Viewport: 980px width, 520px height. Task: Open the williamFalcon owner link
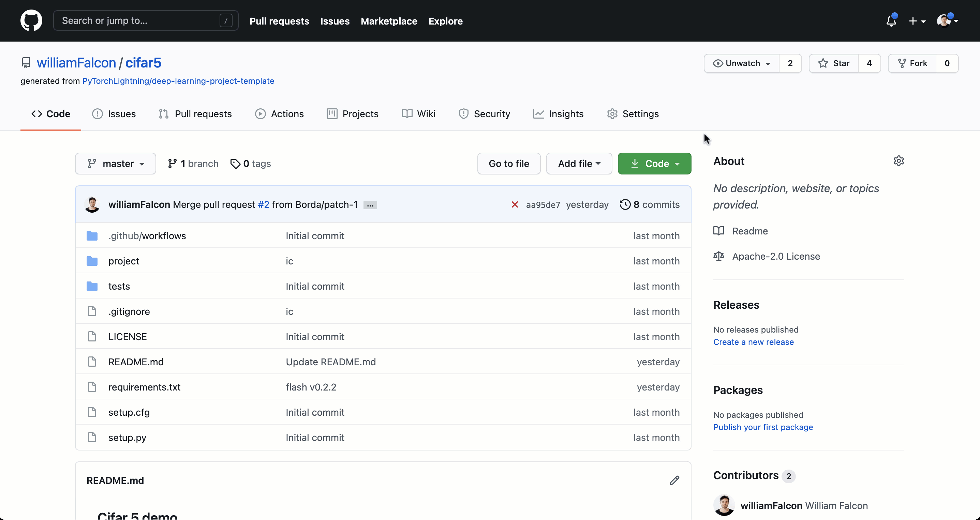point(76,63)
